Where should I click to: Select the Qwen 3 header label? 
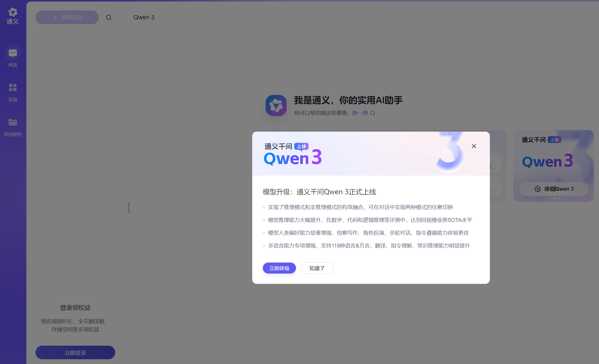(x=144, y=17)
